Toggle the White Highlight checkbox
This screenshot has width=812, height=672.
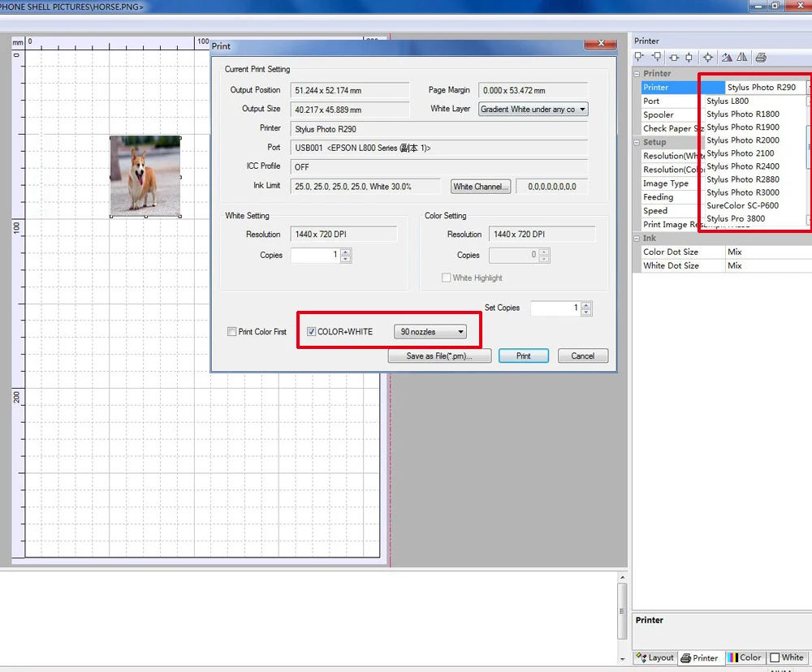tap(446, 278)
